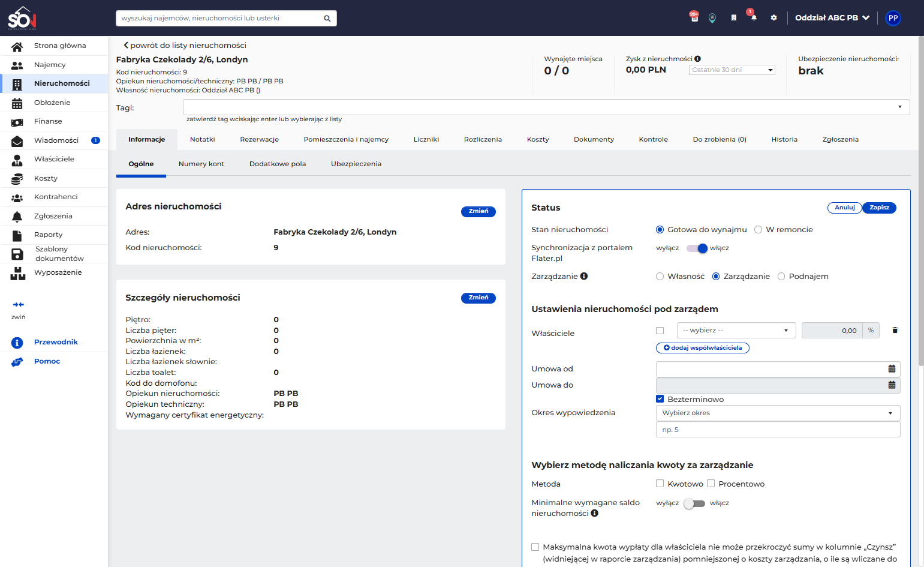Toggle Minimalne wymagane saldo switch

695,503
